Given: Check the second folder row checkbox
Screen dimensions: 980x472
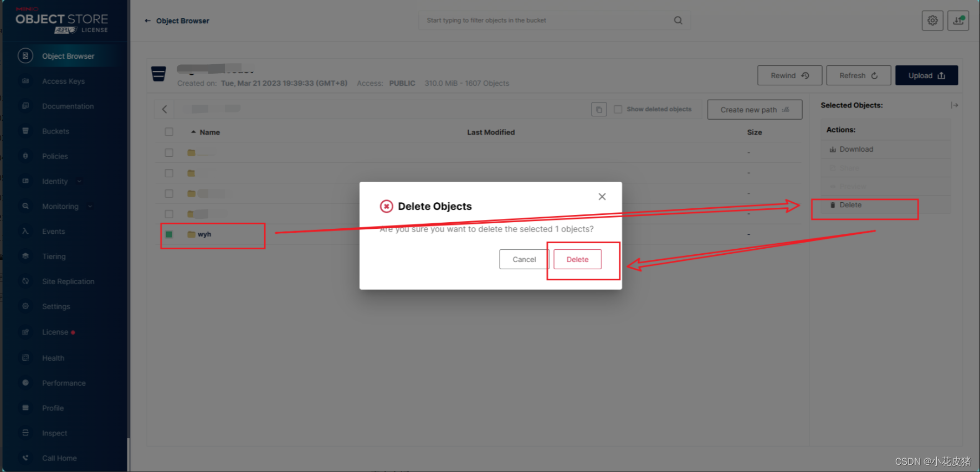Looking at the screenshot, I should pyautogui.click(x=169, y=173).
